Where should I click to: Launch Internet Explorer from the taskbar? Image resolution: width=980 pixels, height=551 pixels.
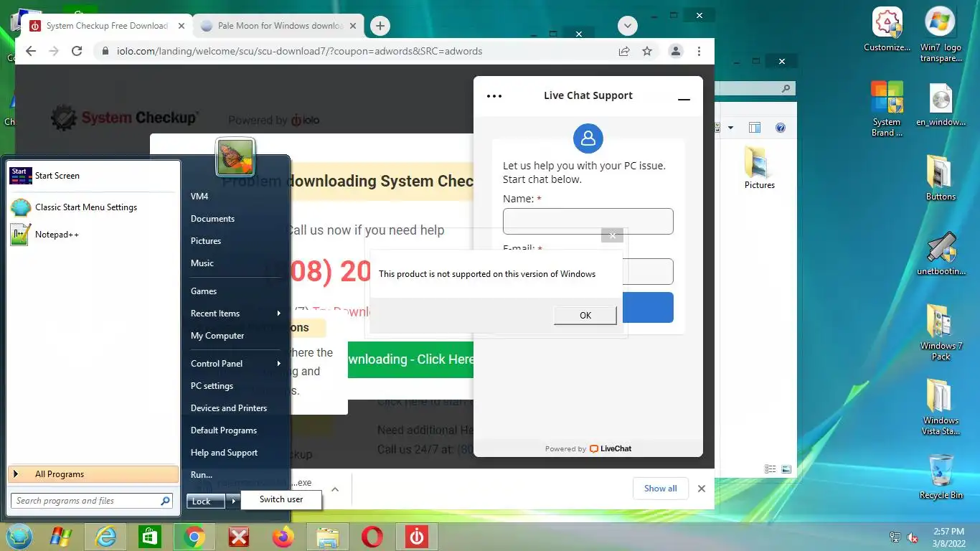tap(105, 537)
